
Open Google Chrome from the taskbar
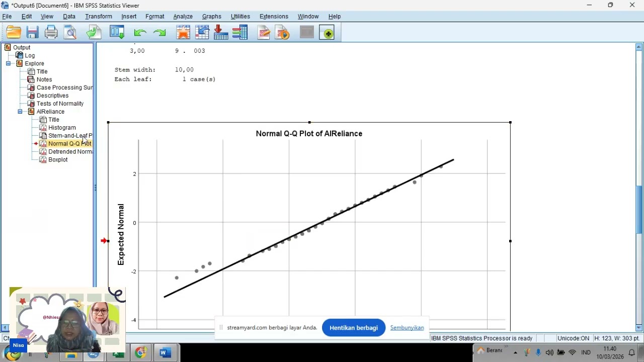click(x=140, y=353)
